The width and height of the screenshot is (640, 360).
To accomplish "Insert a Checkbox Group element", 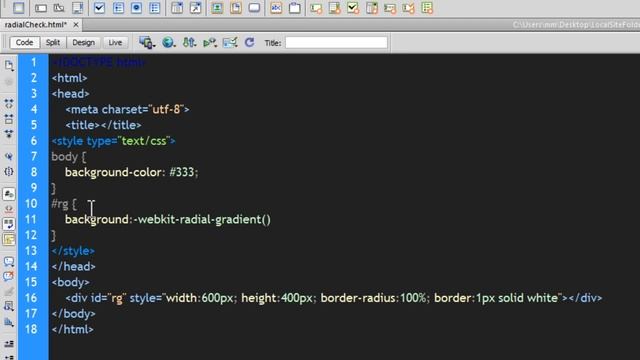I will [x=118, y=8].
